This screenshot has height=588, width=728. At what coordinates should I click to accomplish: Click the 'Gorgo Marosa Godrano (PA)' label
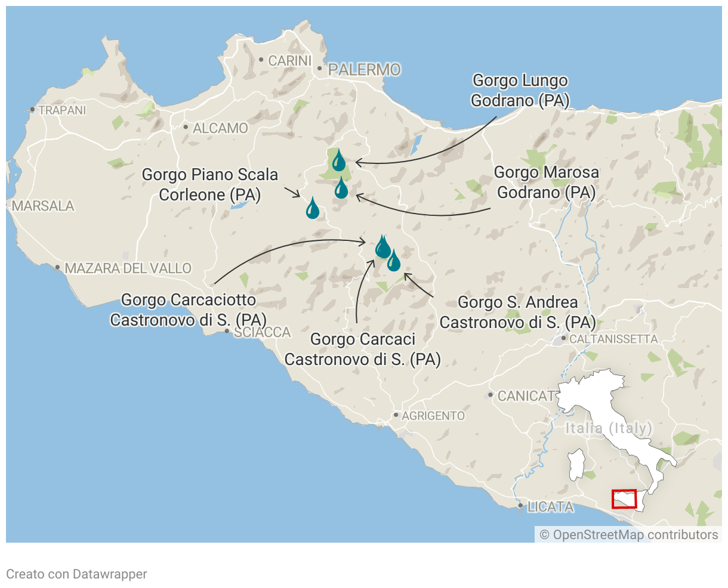click(x=546, y=182)
